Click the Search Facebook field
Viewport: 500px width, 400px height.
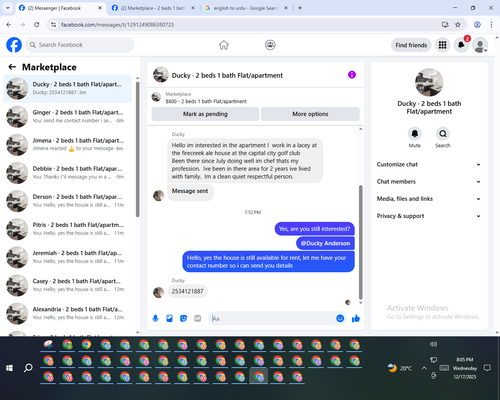pyautogui.click(x=80, y=45)
